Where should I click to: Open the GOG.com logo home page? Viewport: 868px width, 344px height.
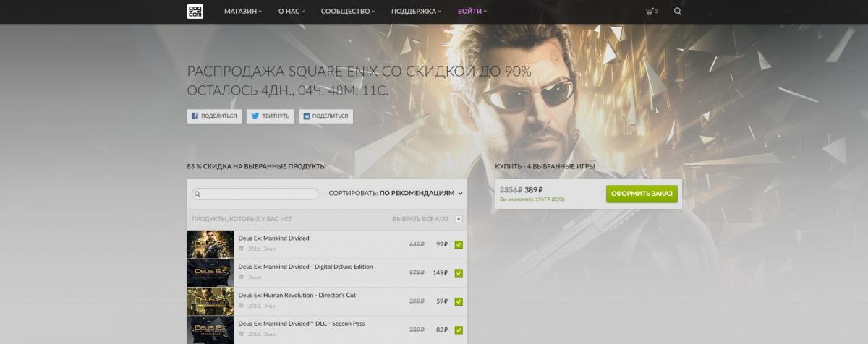point(195,12)
